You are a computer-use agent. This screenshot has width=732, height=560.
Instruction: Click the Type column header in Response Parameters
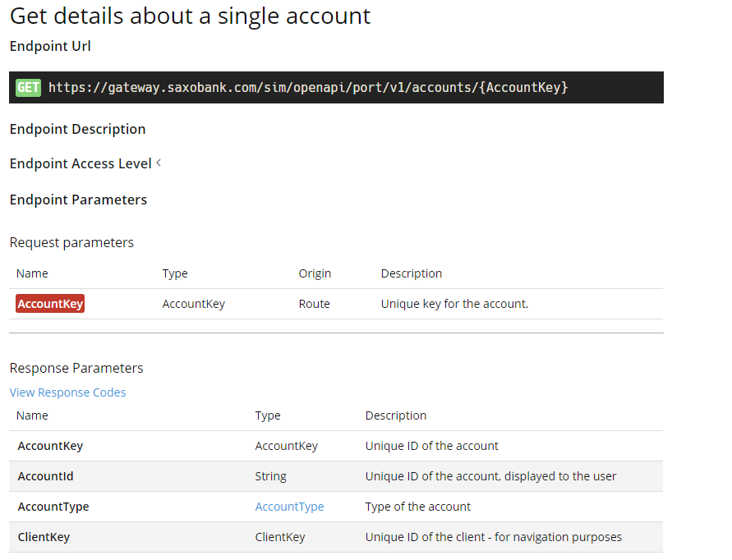267,415
